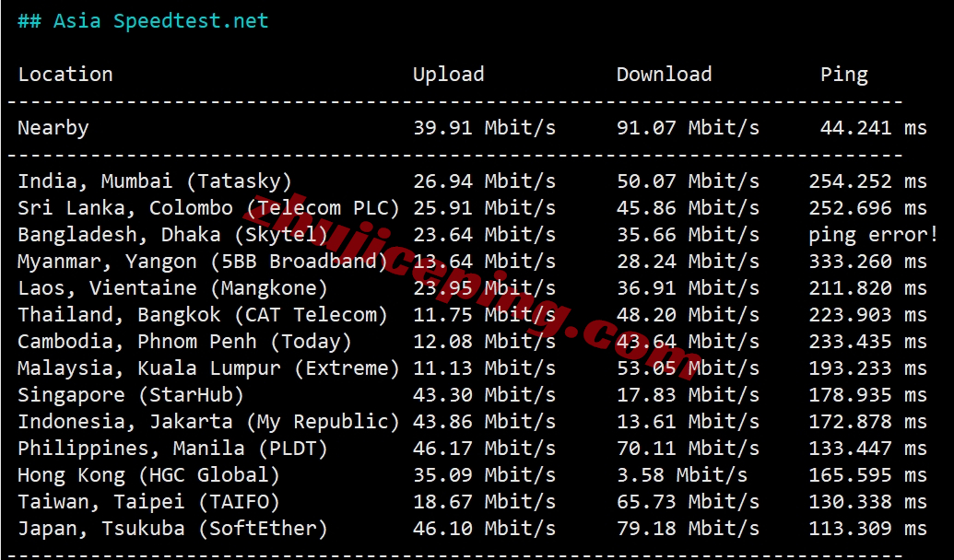The width and height of the screenshot is (954, 560).
Task: Click Hong Kong's 3.58 Mbit/s download value
Action: 681,475
